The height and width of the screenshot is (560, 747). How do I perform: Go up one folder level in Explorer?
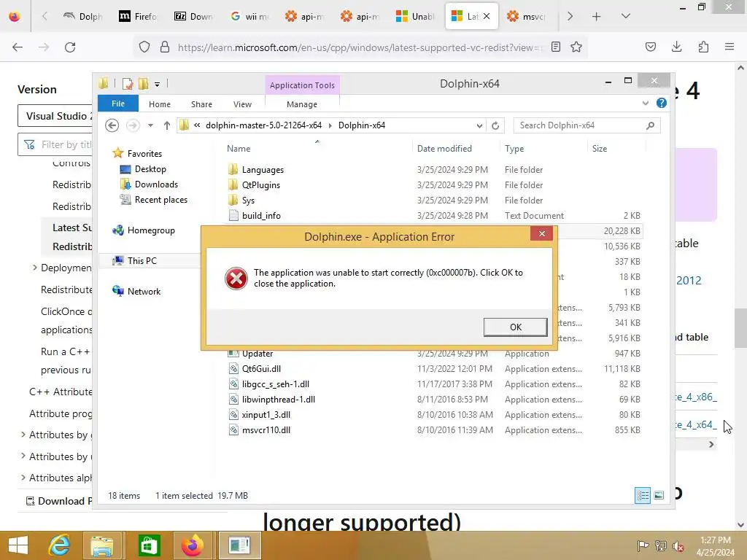tap(167, 125)
